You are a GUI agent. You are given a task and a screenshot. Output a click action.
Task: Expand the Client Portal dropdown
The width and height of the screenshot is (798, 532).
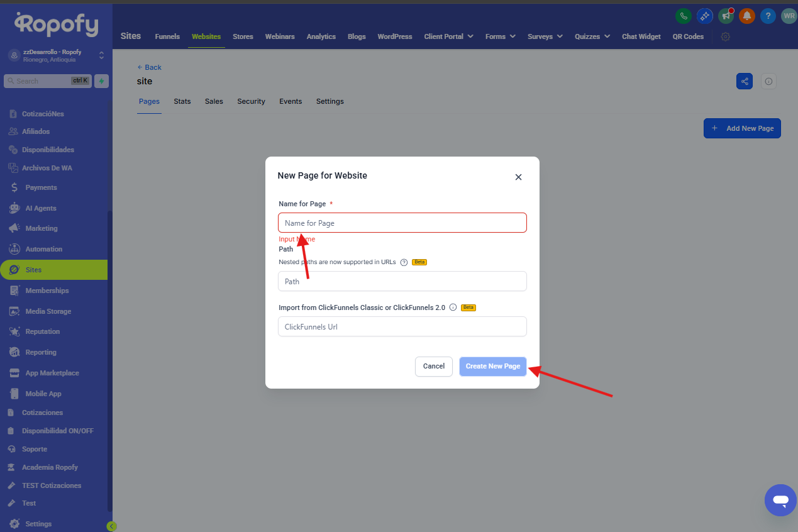click(449, 36)
